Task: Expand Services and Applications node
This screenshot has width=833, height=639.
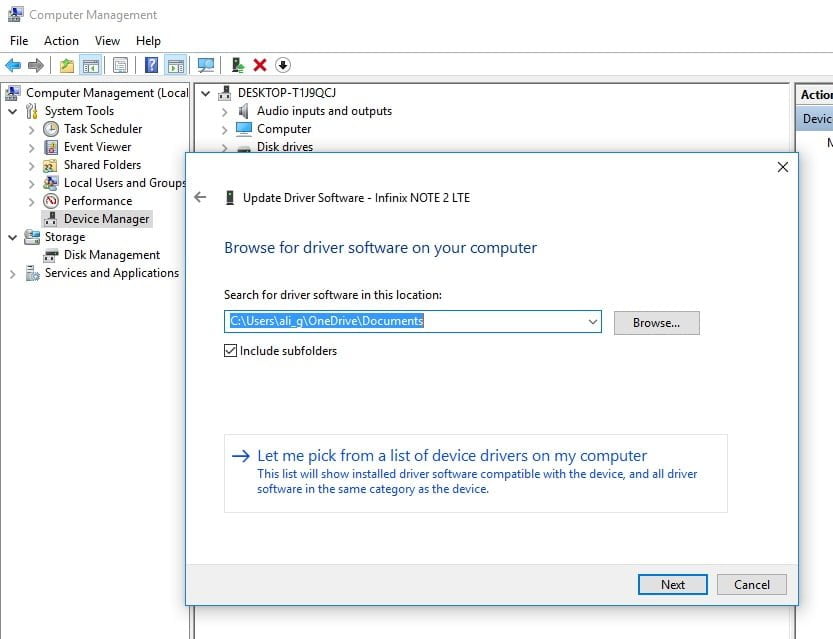Action: pos(13,274)
